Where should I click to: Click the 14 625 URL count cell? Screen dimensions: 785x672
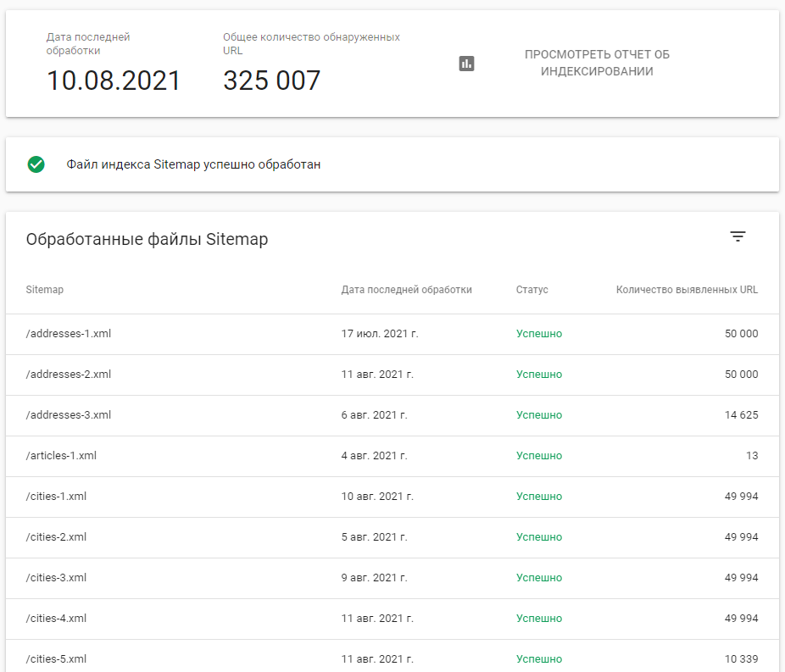(x=741, y=415)
